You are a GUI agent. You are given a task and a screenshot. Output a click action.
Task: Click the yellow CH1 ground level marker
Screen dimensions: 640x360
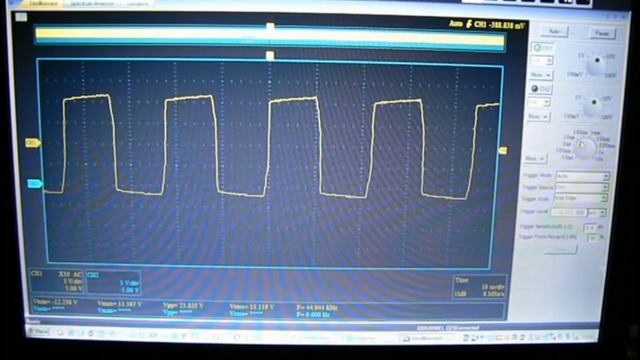coord(33,143)
